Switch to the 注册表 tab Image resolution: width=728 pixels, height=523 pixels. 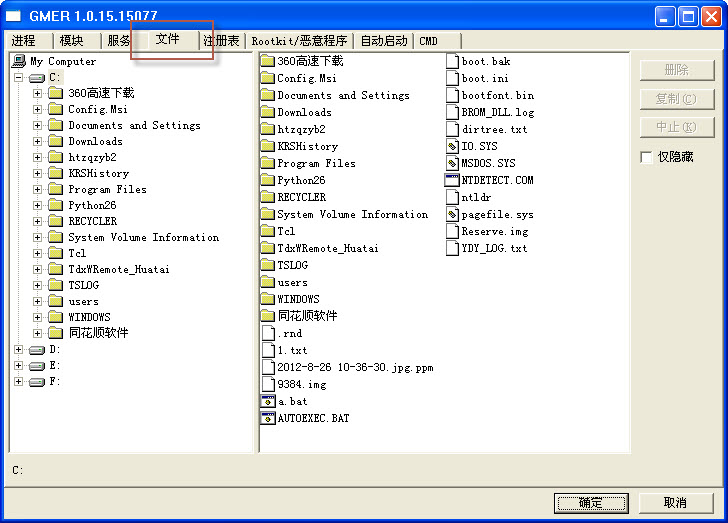click(x=221, y=41)
